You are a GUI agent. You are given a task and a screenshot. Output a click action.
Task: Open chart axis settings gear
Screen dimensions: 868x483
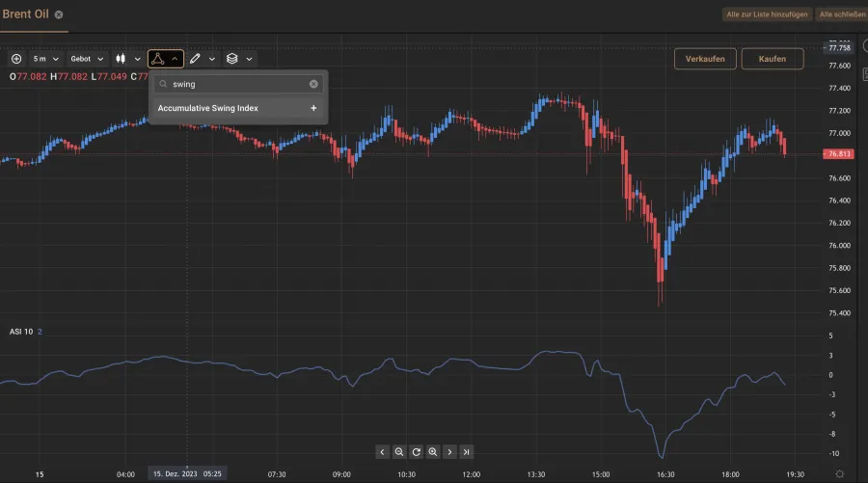pyautogui.click(x=840, y=474)
